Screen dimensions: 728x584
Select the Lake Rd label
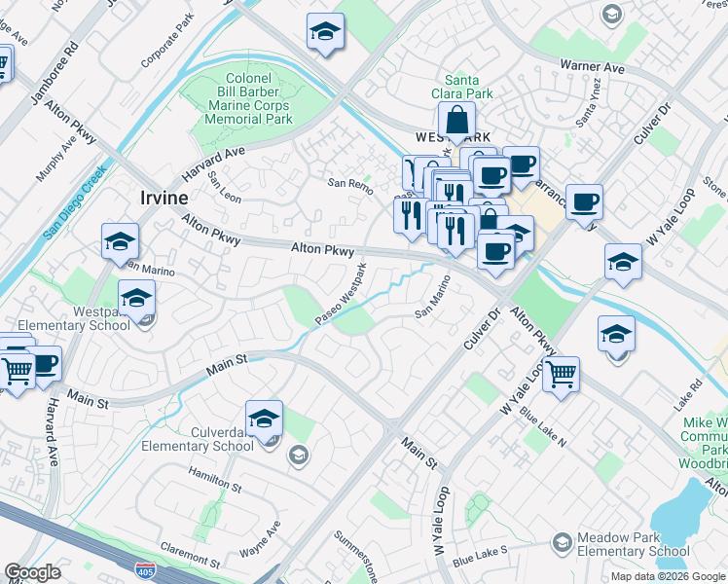pos(687,395)
